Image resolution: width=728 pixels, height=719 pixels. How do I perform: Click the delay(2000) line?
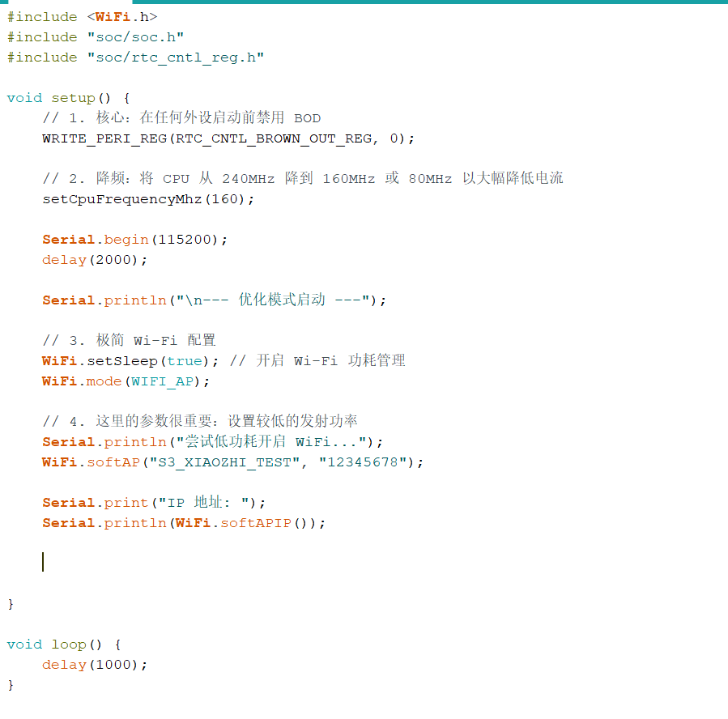95,260
